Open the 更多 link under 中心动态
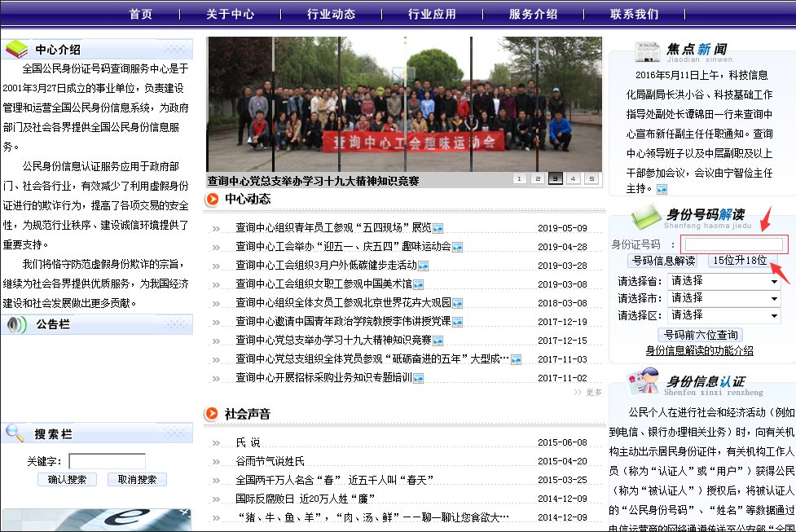 (x=592, y=392)
